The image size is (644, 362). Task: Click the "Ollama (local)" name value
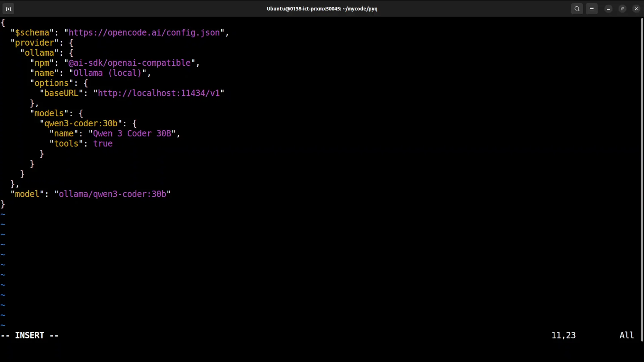[x=107, y=73]
